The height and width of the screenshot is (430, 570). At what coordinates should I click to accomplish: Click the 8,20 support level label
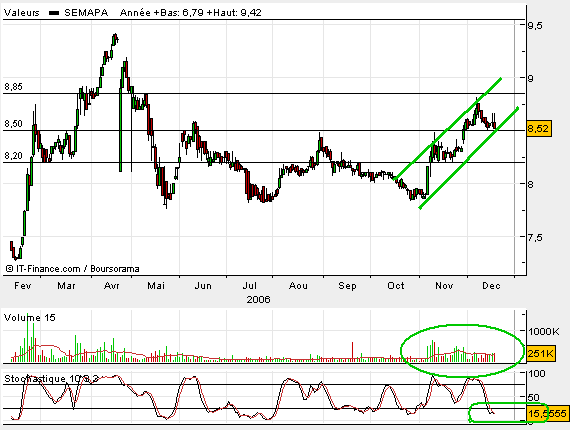(x=13, y=156)
